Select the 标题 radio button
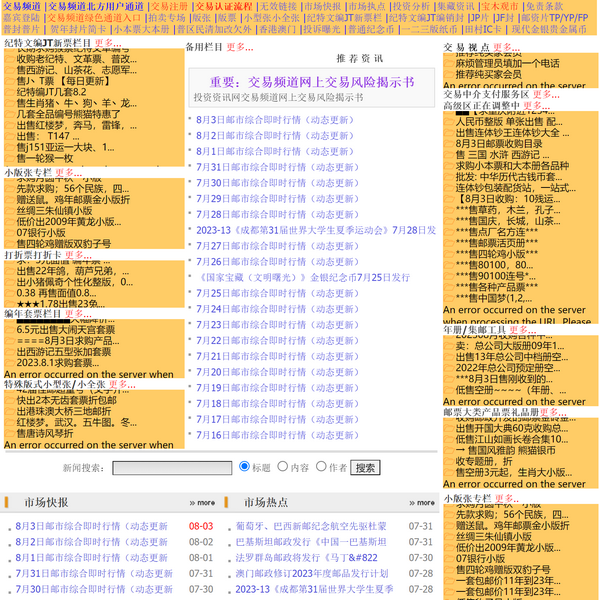 (245, 467)
